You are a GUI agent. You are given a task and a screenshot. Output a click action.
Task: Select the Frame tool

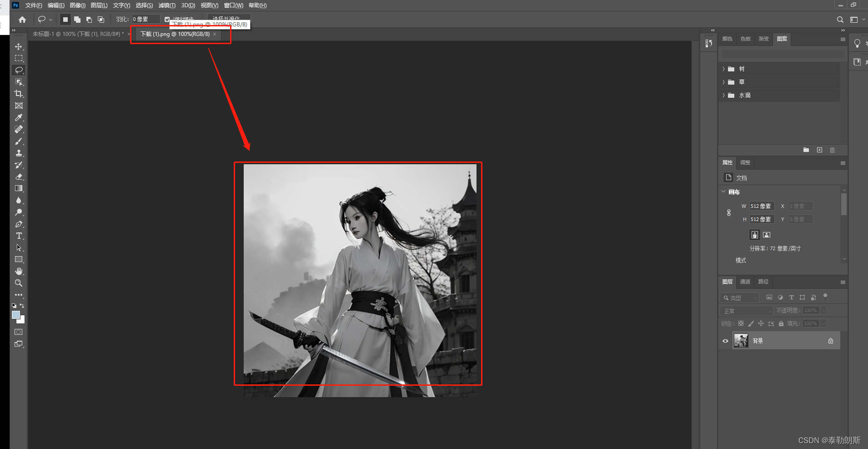click(x=19, y=106)
